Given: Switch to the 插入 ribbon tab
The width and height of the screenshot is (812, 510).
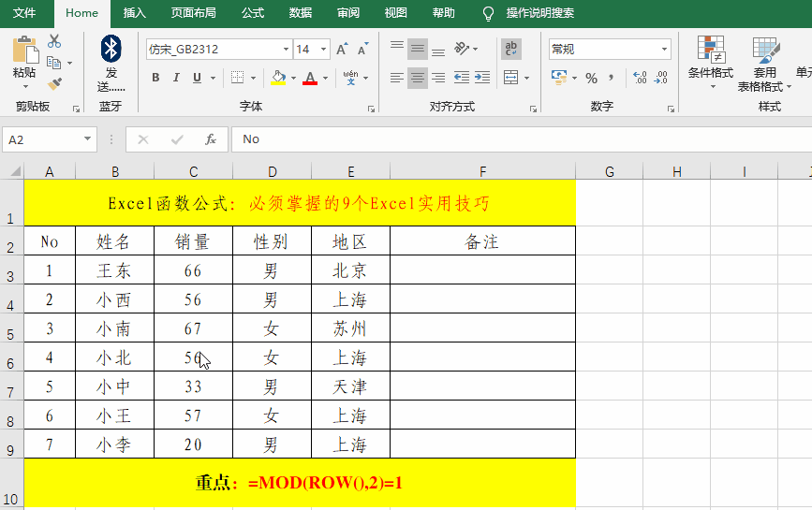Looking at the screenshot, I should coord(135,13).
